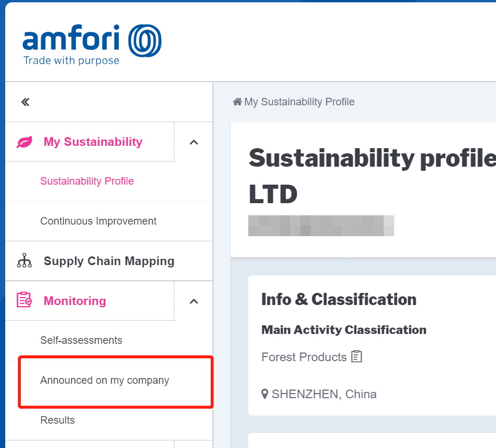Screen dimensions: 496x448
Task: Open Self-assessments under Monitoring
Action: (81, 340)
